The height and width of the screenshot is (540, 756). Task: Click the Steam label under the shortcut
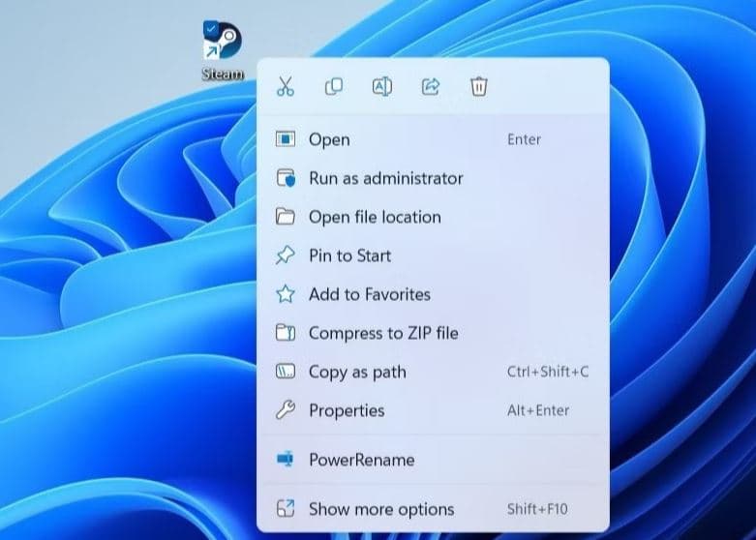point(223,74)
